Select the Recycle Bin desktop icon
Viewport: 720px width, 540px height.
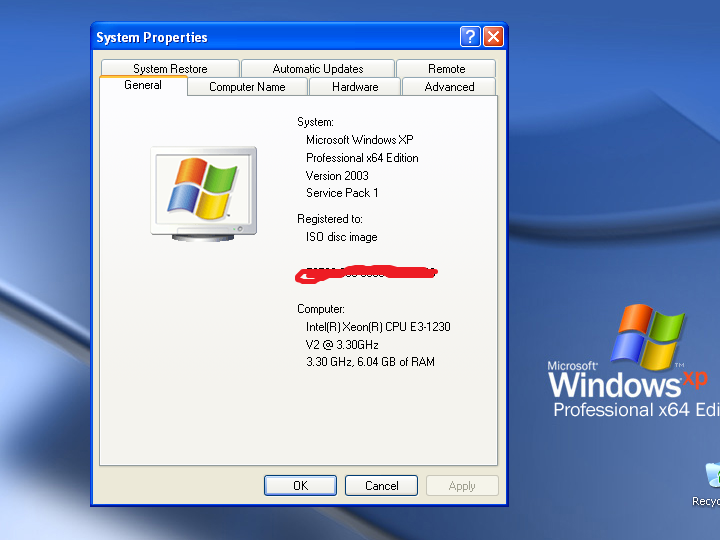(708, 482)
